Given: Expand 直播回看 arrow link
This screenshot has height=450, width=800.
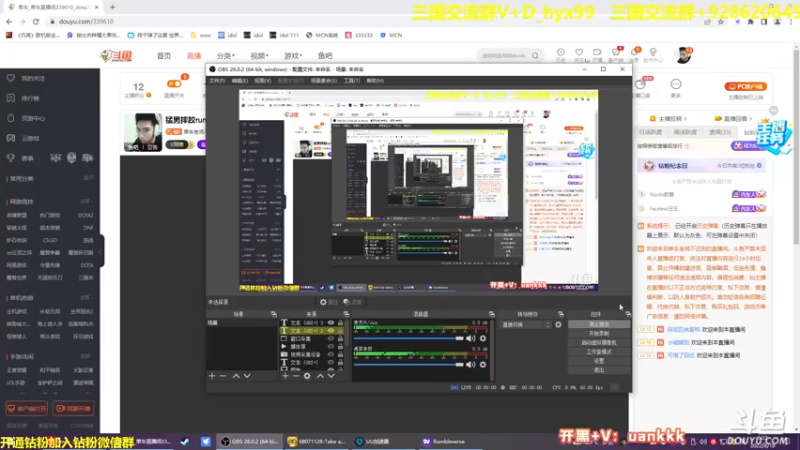Looking at the screenshot, I should [734, 119].
